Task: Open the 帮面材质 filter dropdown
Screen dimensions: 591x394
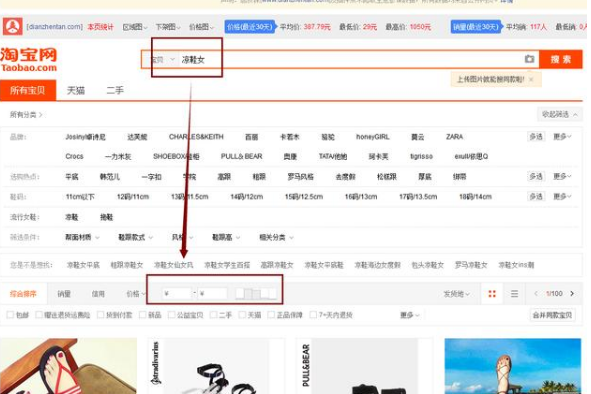Action: 82,237
